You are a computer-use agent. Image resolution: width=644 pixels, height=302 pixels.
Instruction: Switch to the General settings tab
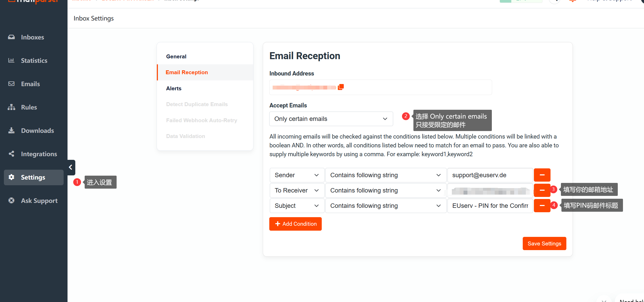point(176,57)
